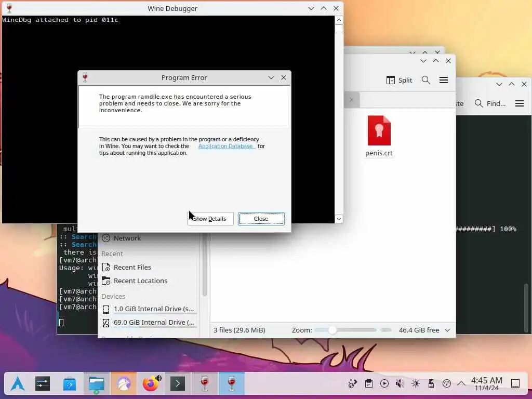Click the terminal window vertical scrollbar
Screen dimensions: 532x399
(x=526, y=307)
